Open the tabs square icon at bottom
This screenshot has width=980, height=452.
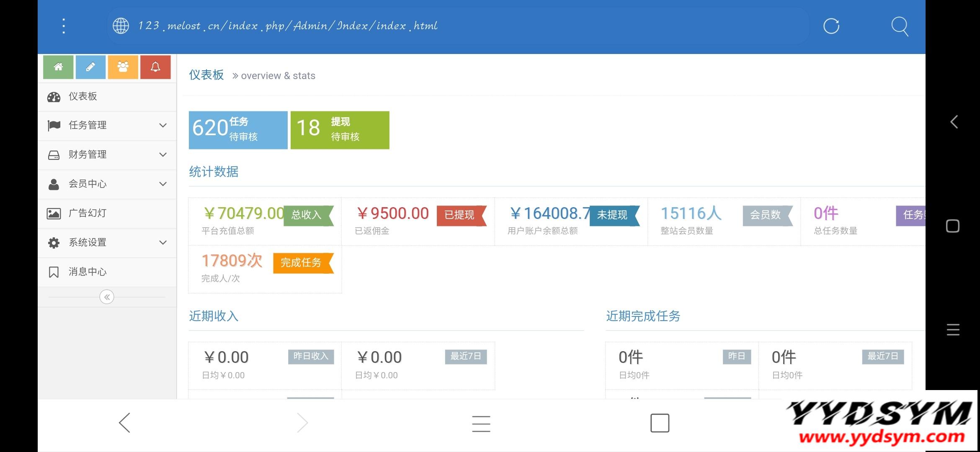(660, 423)
